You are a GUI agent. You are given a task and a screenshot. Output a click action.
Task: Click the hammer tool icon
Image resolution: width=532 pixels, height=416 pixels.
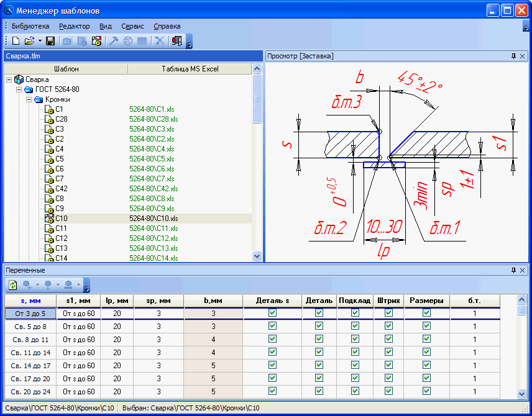click(114, 41)
